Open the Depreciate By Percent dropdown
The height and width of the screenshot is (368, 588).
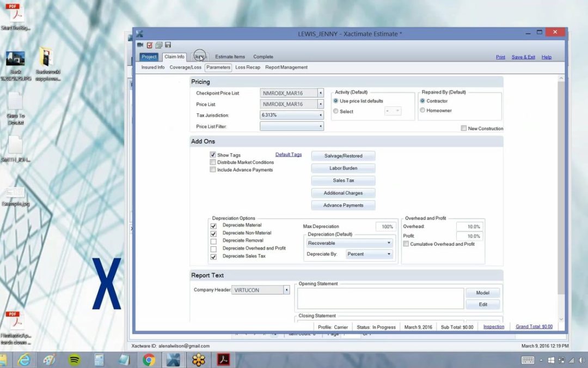389,254
